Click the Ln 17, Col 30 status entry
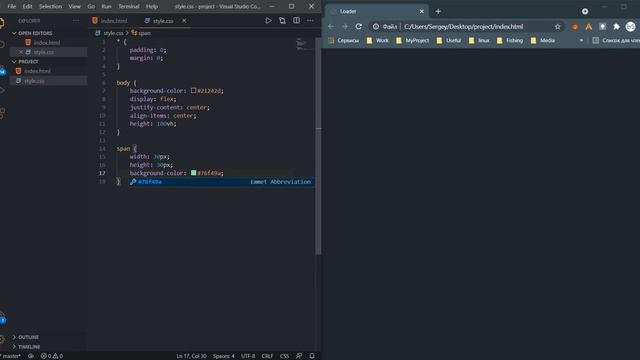Viewport: 640px width, 360px height. click(191, 356)
